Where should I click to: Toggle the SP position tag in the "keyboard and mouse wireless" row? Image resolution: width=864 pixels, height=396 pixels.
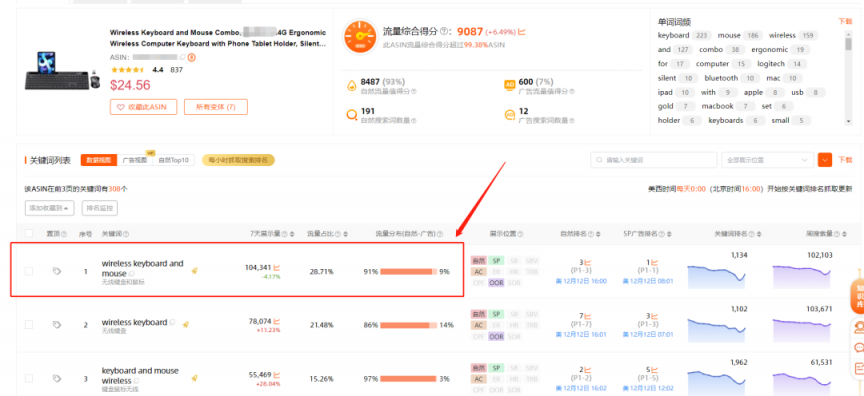[496, 367]
